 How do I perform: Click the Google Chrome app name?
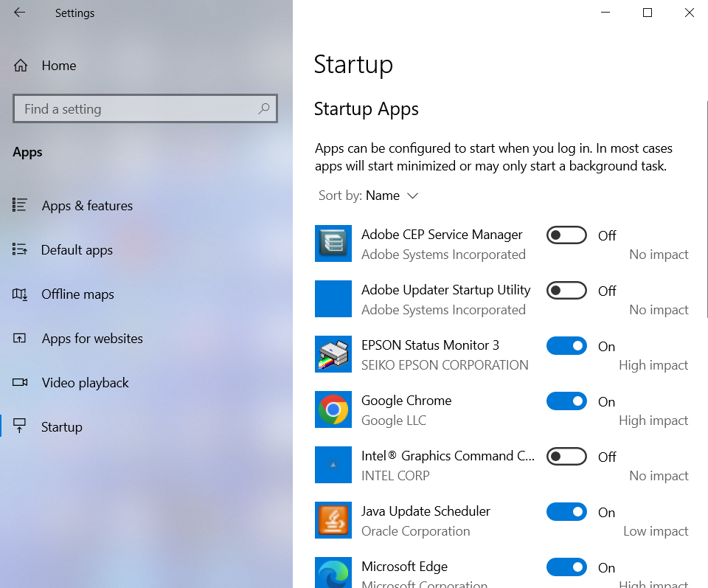coord(406,401)
